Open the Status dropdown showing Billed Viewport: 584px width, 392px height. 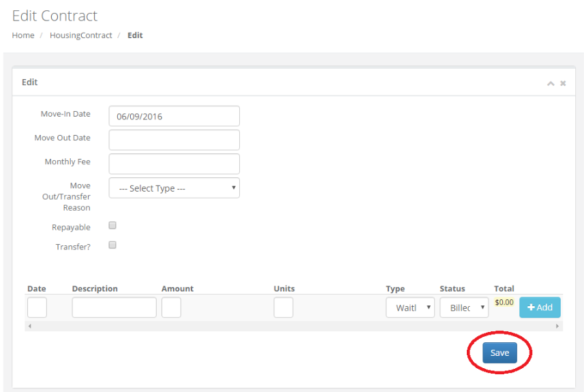[464, 307]
